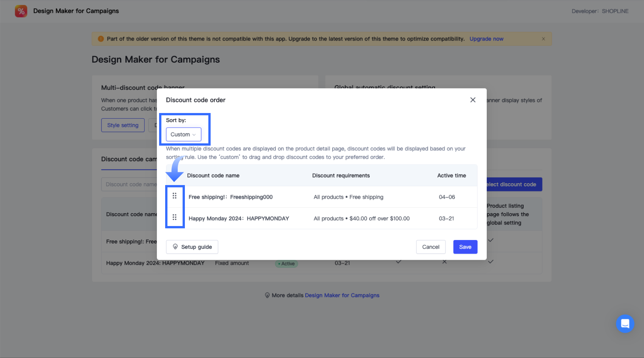
Task: Click the Select discount code button
Action: (513, 184)
